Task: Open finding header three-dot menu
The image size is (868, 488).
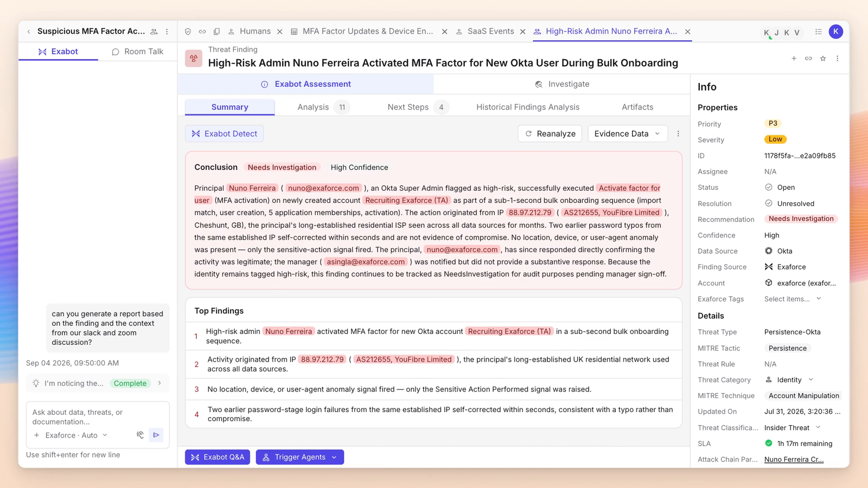Action: (837, 59)
